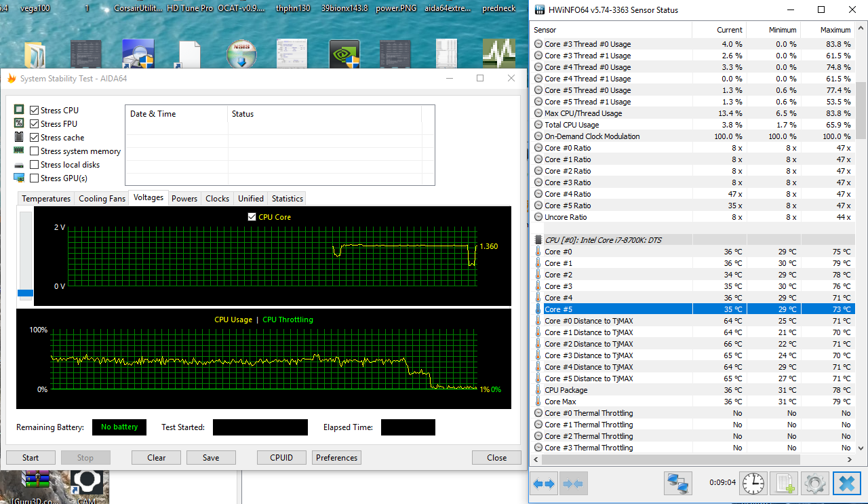Click the clock reset timer icon
Image resolution: width=868 pixels, height=504 pixels.
tap(753, 484)
